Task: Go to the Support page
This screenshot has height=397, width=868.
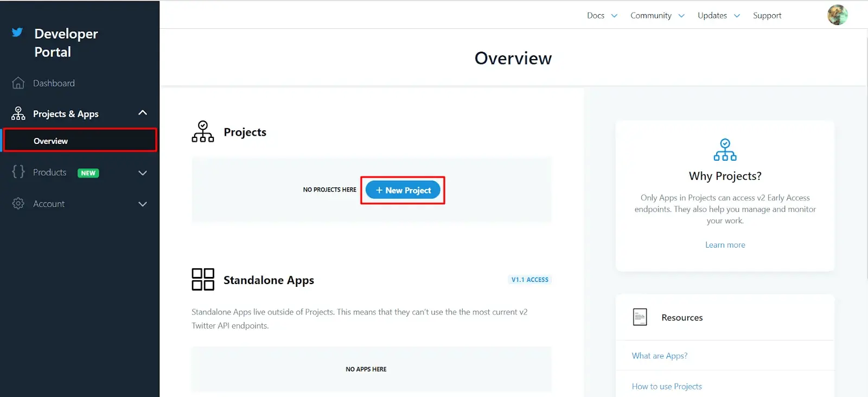Action: pyautogui.click(x=767, y=15)
